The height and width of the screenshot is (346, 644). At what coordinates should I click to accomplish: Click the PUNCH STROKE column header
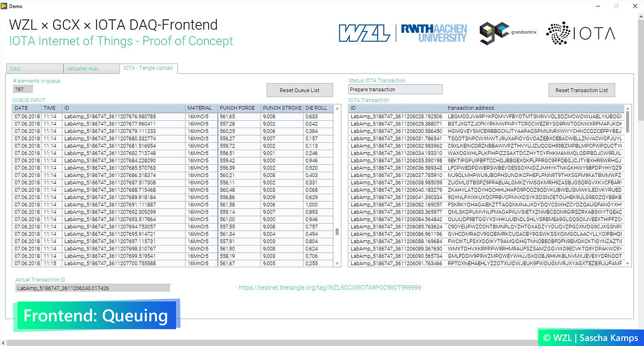[282, 108]
